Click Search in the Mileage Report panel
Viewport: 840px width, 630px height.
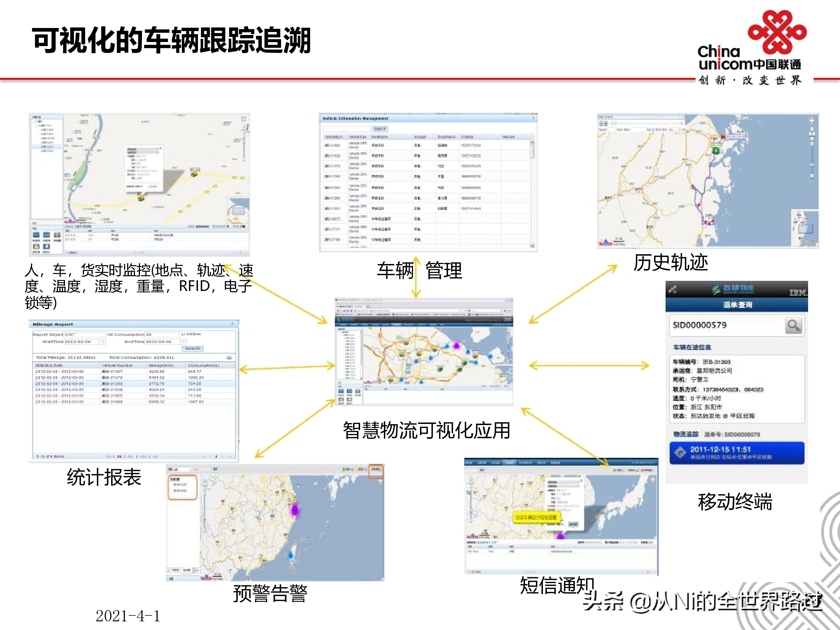193,349
